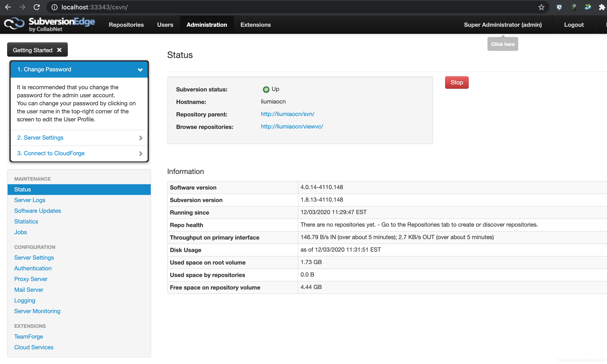Open Mail Server settings

29,290
